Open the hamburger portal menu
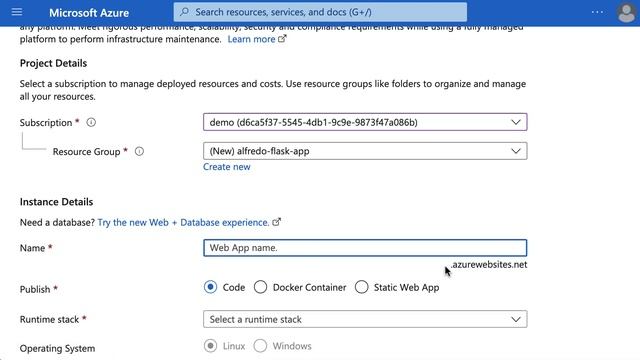This screenshot has width=640, height=360. pyautogui.click(x=17, y=12)
